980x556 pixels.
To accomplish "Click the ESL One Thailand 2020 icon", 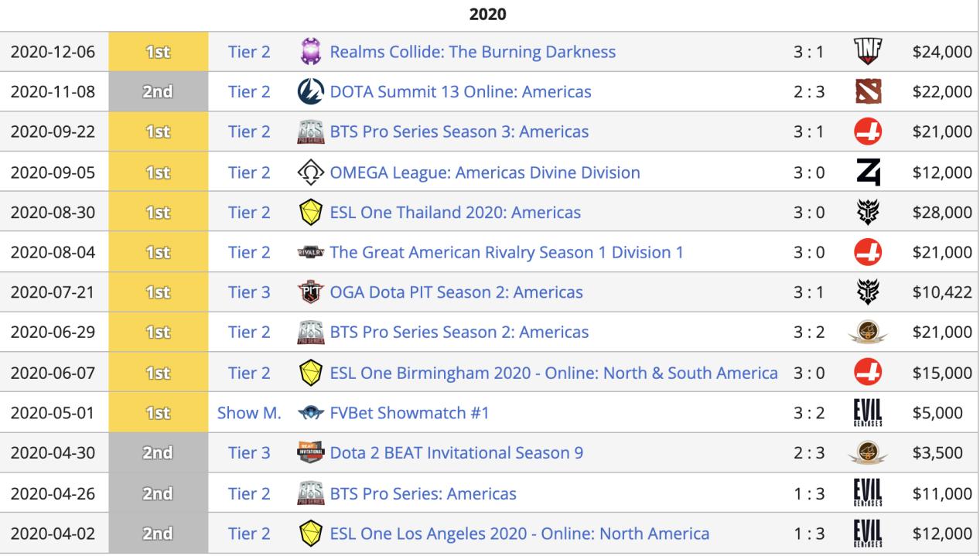I will [x=309, y=213].
